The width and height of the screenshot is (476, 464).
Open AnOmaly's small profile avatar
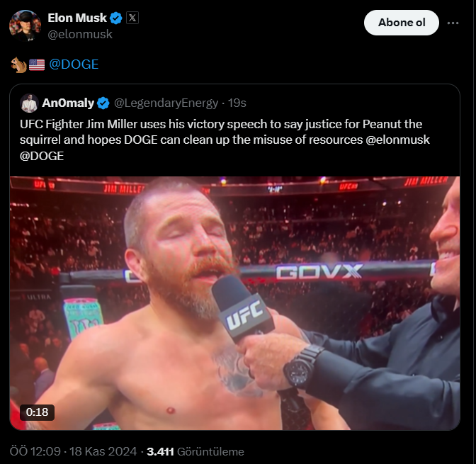click(x=29, y=103)
